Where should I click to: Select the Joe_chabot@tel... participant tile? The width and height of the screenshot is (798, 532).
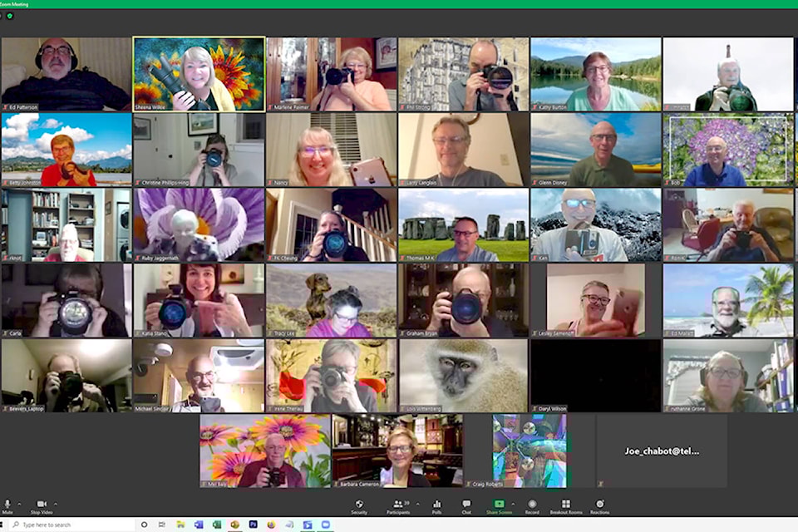663,451
